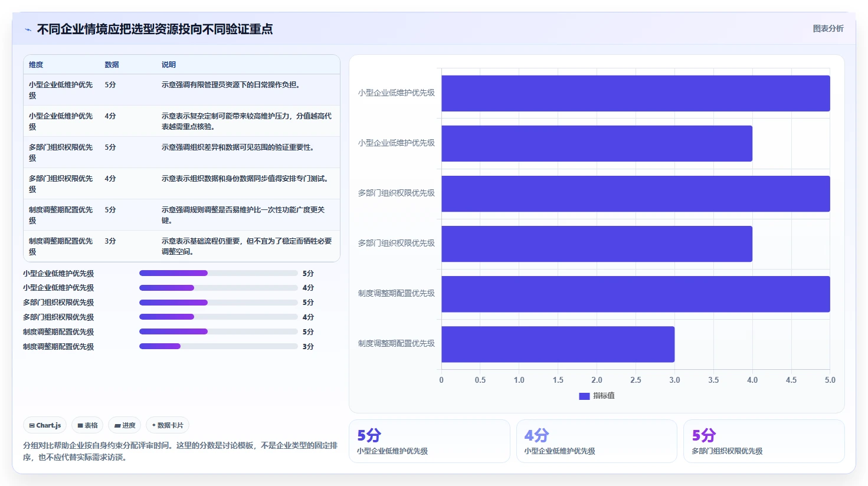Viewport: 868px width, 486px height.
Task: Click the 0.5 x-axis tick label
Action: point(480,380)
